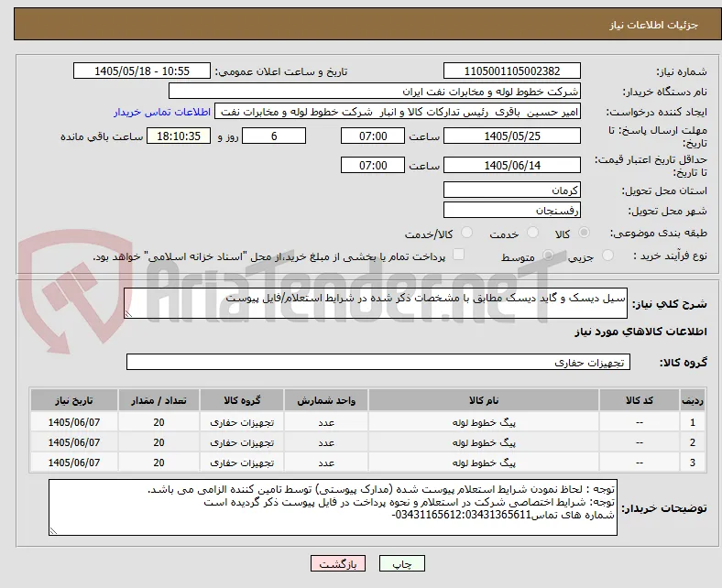Click the request creator name field

click(398, 112)
